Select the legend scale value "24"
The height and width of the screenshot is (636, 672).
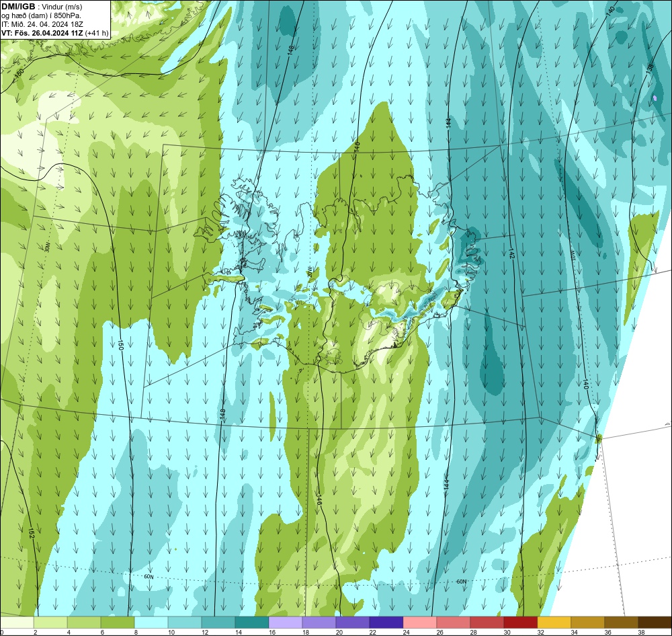(407, 632)
